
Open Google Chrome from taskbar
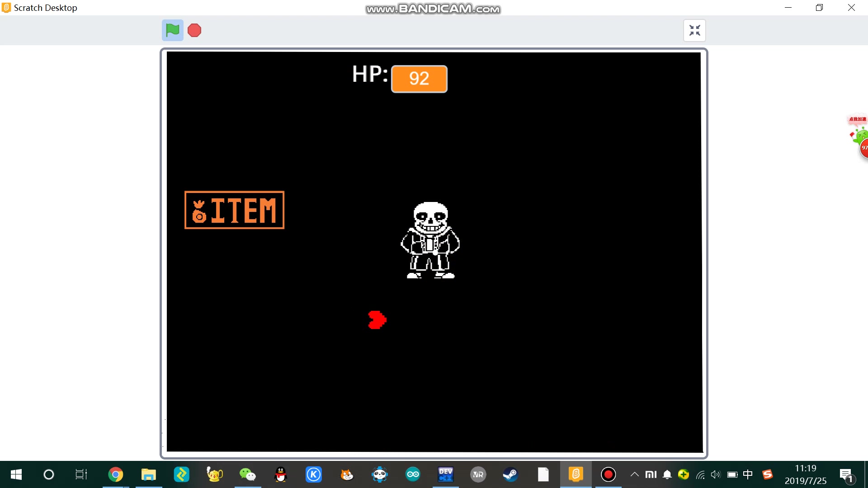116,474
